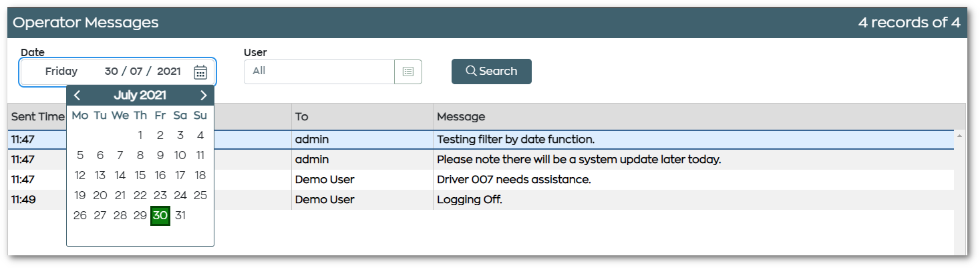
Task: Click the scrollbar up arrow in the table
Action: pos(960,136)
